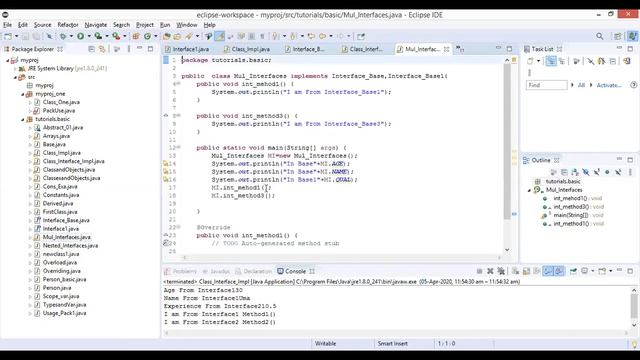Click Package Explorer View Menu icon
This screenshot has height=360, width=640.
pos(129,49)
